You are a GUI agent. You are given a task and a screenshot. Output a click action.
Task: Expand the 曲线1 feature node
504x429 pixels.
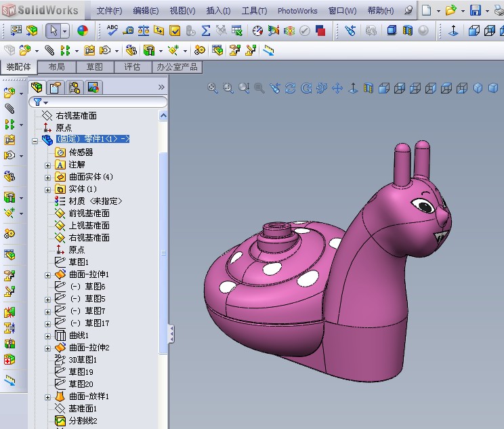point(48,336)
